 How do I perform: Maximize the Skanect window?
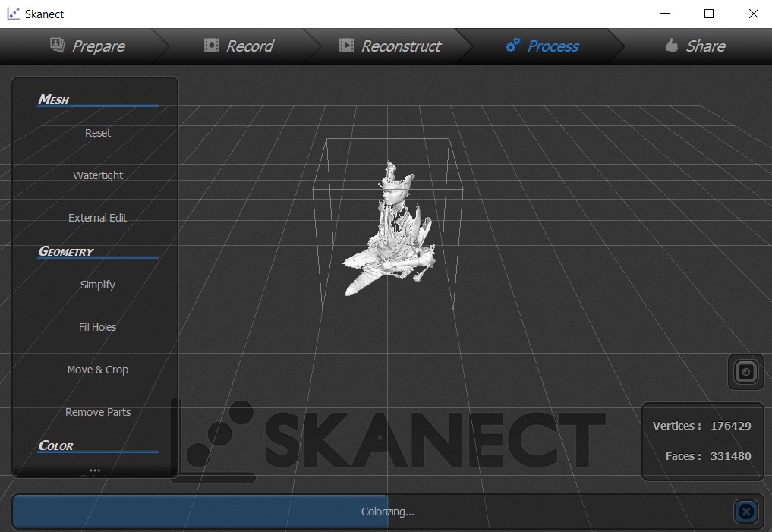click(x=708, y=14)
